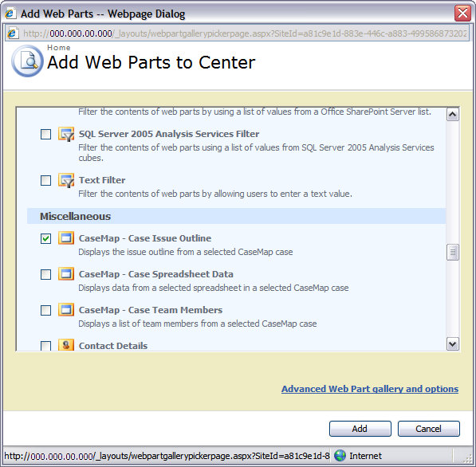
Task: Click the vertical scrollbar thumb
Action: click(x=453, y=252)
